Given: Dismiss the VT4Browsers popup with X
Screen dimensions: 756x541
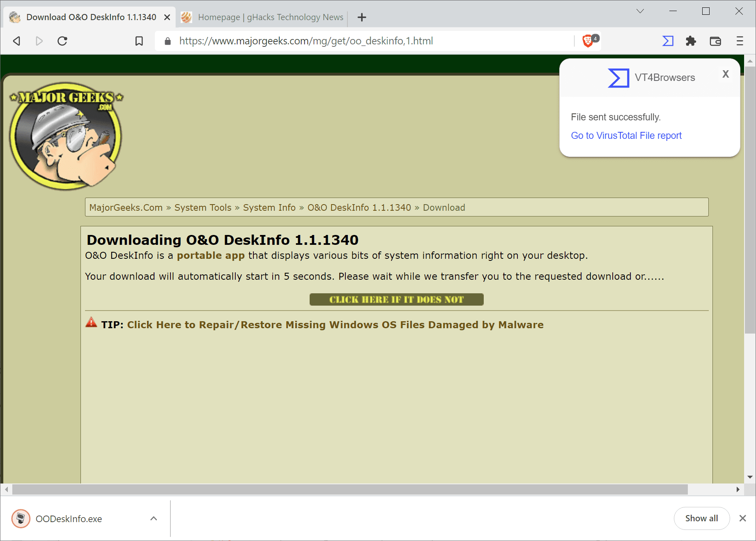Looking at the screenshot, I should click(726, 74).
